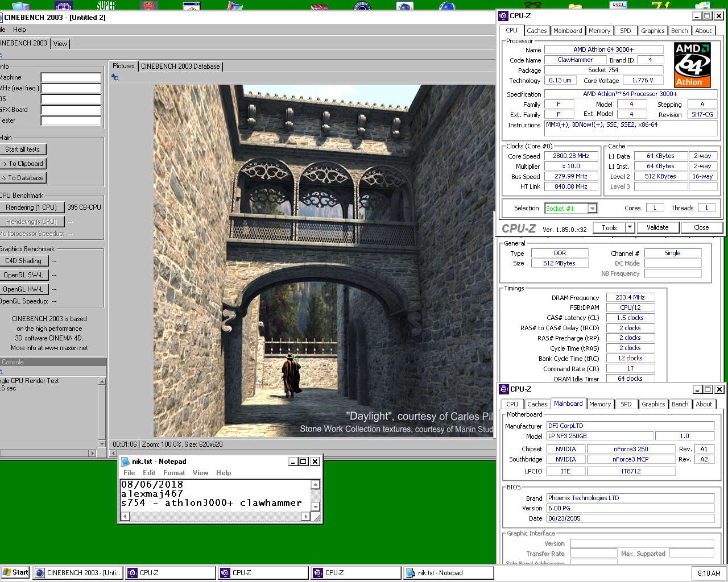The image size is (728, 582).
Task: Click the Start all tests button
Action: 22,149
